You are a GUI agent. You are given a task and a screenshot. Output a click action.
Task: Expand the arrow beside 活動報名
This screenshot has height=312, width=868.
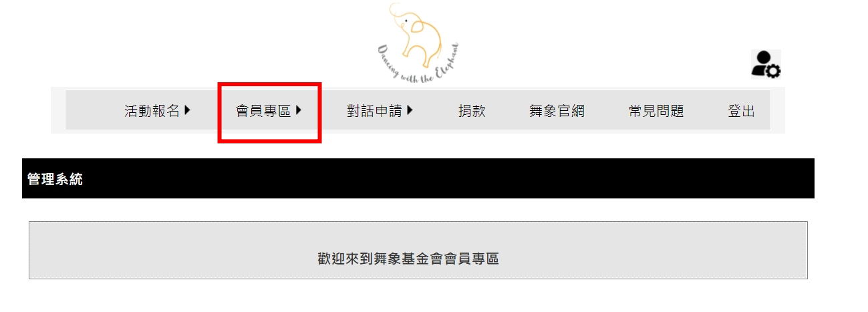(x=187, y=110)
